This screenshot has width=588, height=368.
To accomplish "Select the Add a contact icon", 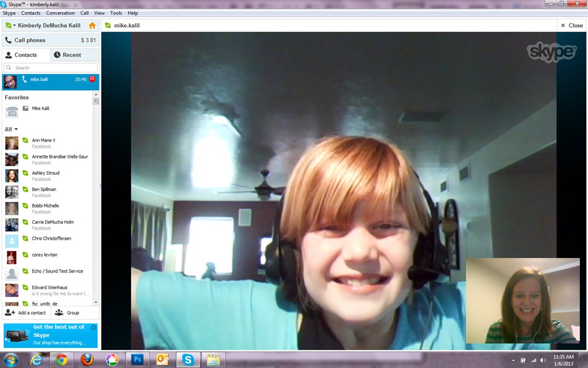I will tap(10, 312).
